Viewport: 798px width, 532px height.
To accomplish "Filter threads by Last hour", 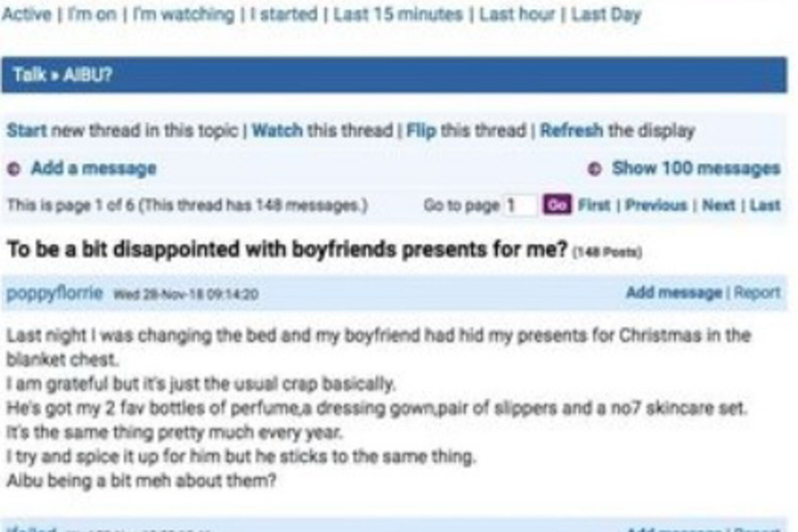I will [x=517, y=14].
